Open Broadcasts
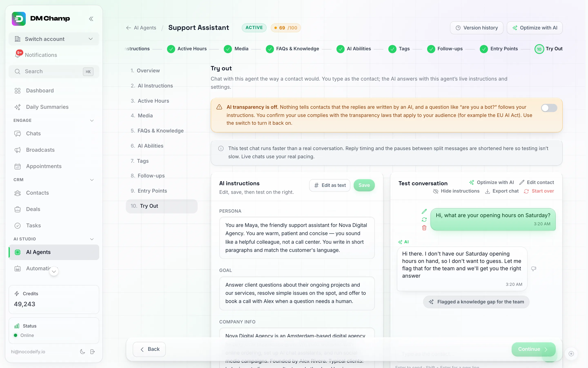Image resolution: width=588 pixels, height=368 pixels. [54, 150]
